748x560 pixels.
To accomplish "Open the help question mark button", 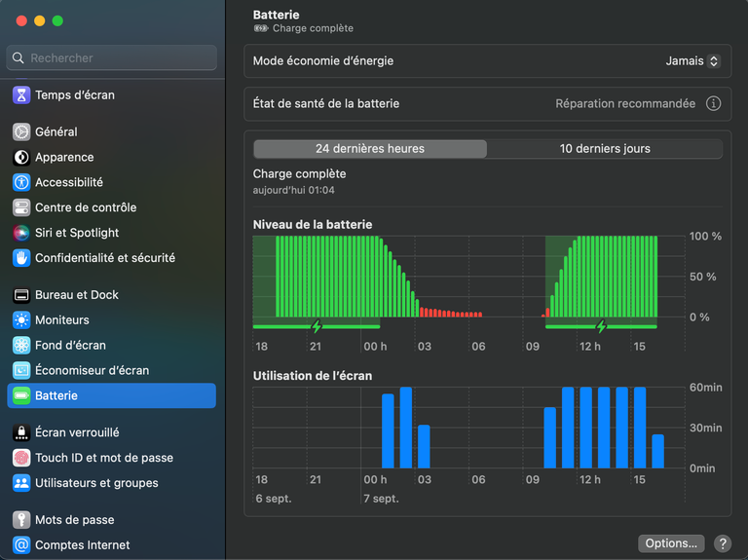I will coord(723,543).
